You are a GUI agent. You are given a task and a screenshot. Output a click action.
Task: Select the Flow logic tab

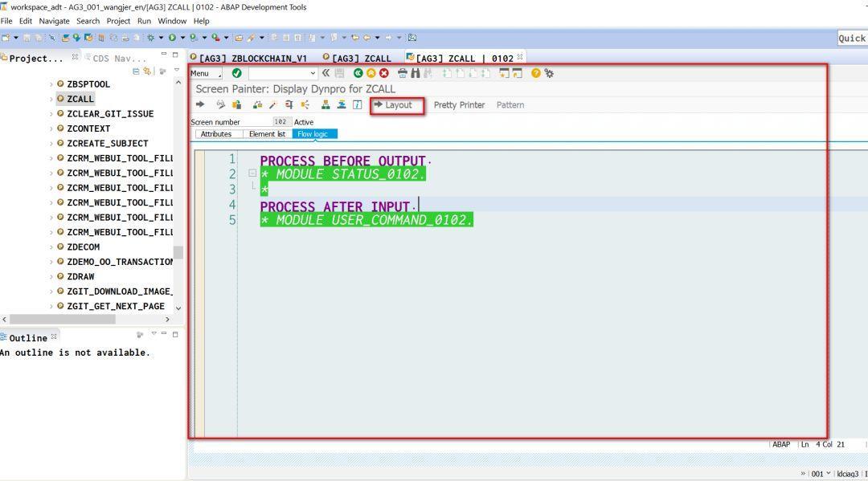(314, 134)
